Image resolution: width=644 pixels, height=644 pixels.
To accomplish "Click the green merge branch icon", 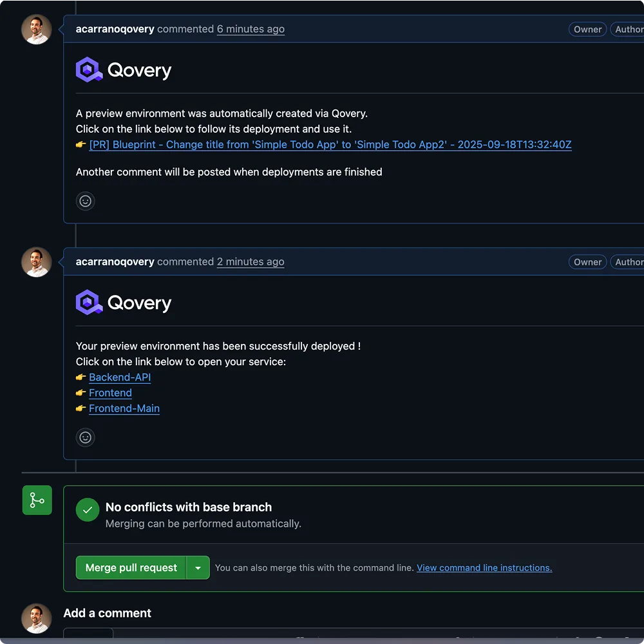I will [37, 500].
